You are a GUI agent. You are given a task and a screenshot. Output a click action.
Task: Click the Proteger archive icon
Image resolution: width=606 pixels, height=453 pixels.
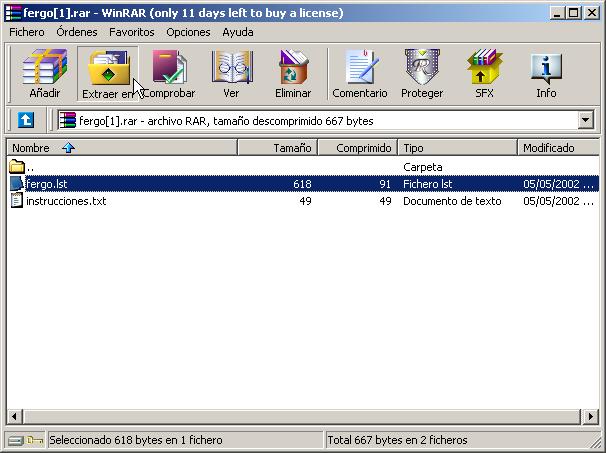point(422,74)
